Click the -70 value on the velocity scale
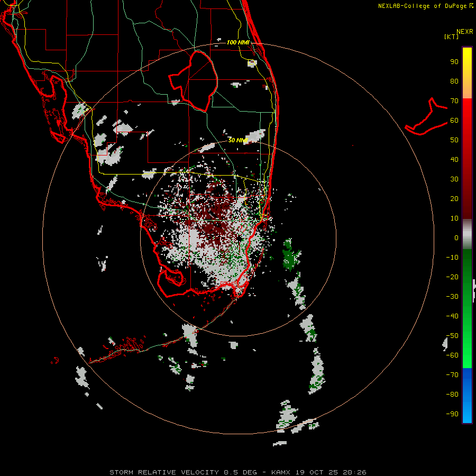Image resolution: width=476 pixels, height=476 pixels. 452,375
